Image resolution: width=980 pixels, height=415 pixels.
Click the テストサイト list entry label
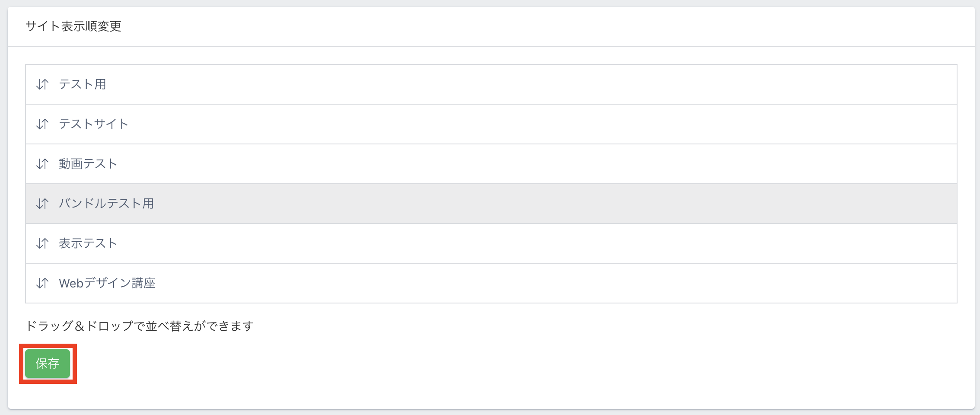pyautogui.click(x=94, y=124)
